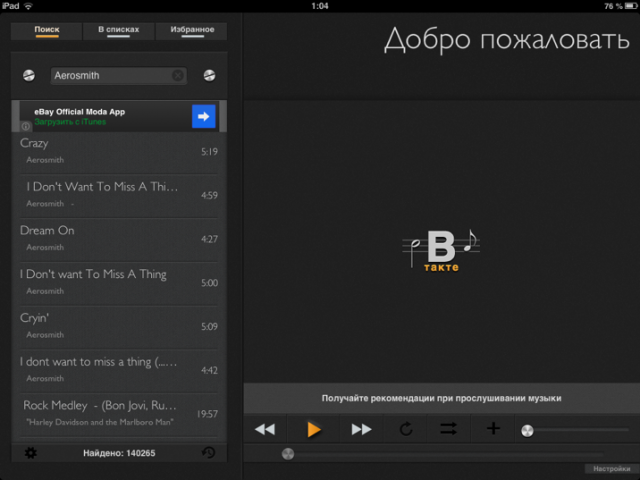Go to the Избранное tab

click(191, 31)
